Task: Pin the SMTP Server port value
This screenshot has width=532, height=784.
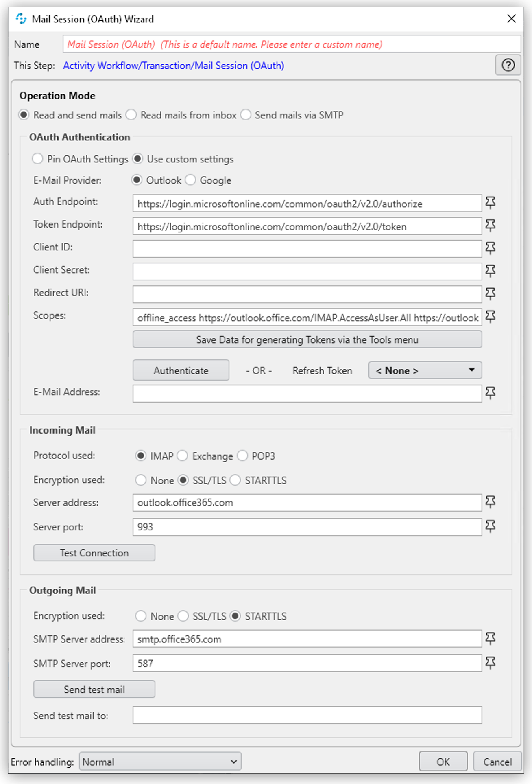Action: tap(491, 663)
